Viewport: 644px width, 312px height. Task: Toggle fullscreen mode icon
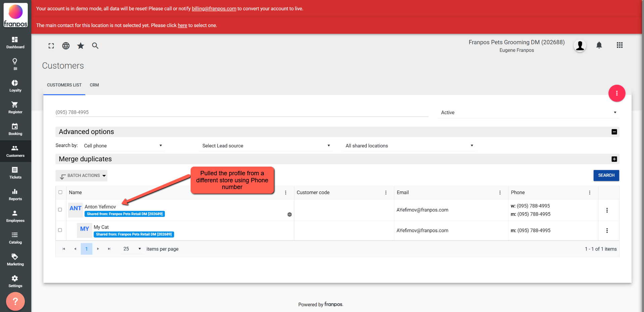[x=51, y=46]
